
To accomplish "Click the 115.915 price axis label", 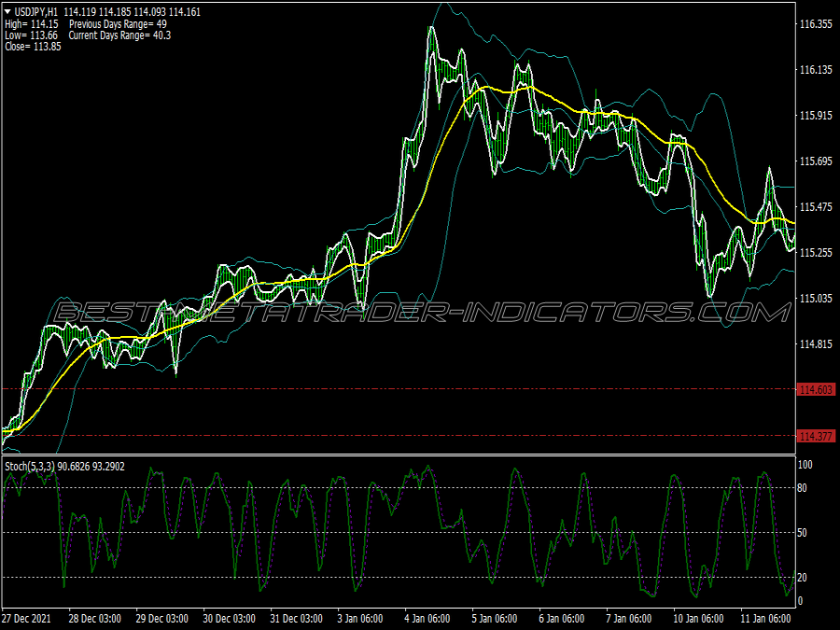I will coord(816,116).
